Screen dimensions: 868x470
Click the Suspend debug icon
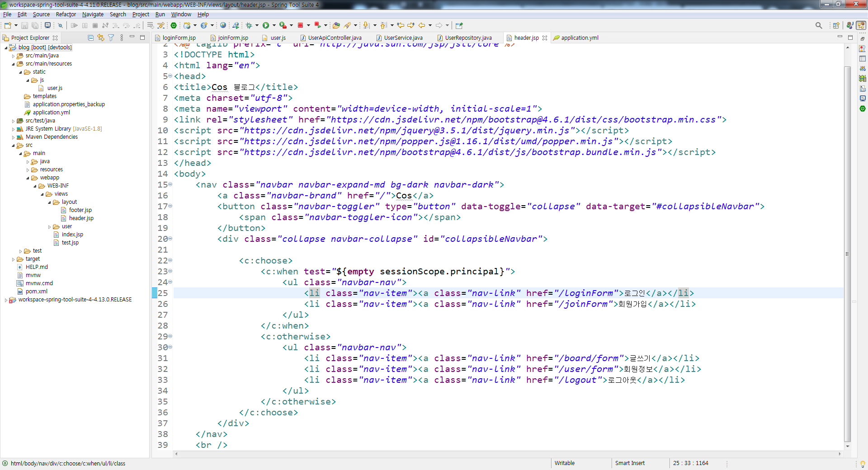[85, 25]
